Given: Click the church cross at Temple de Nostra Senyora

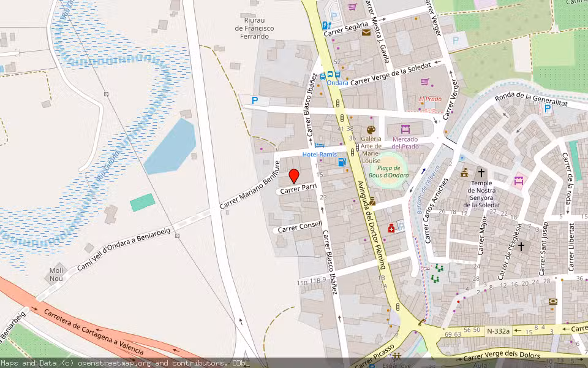Looking at the screenshot, I should pos(481,172).
